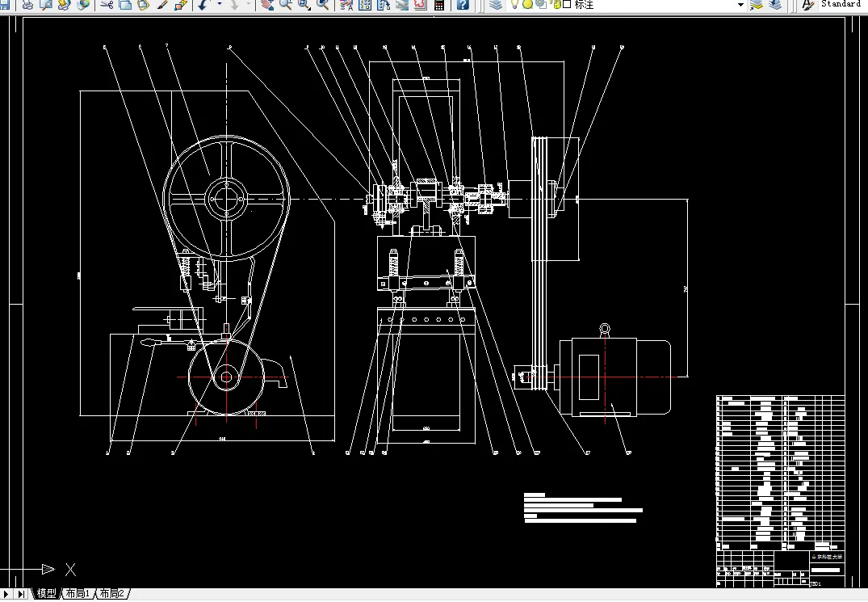Screen dimensions: 868x602
Task: Click Make Object's Layer Current icon
Action: coord(757,4)
